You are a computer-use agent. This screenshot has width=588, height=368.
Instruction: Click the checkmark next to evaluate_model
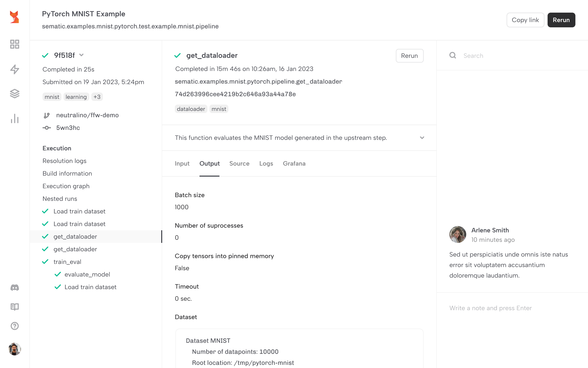tap(58, 274)
